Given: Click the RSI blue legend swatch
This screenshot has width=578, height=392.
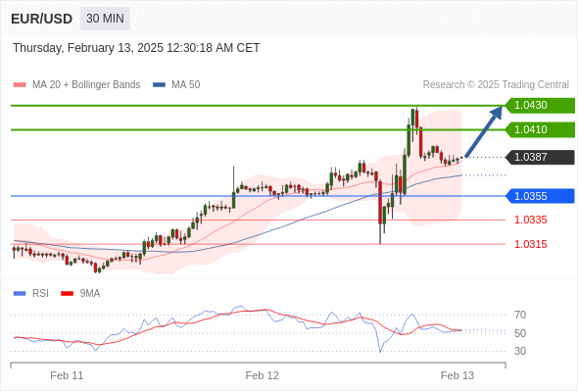Looking at the screenshot, I should coord(20,294).
